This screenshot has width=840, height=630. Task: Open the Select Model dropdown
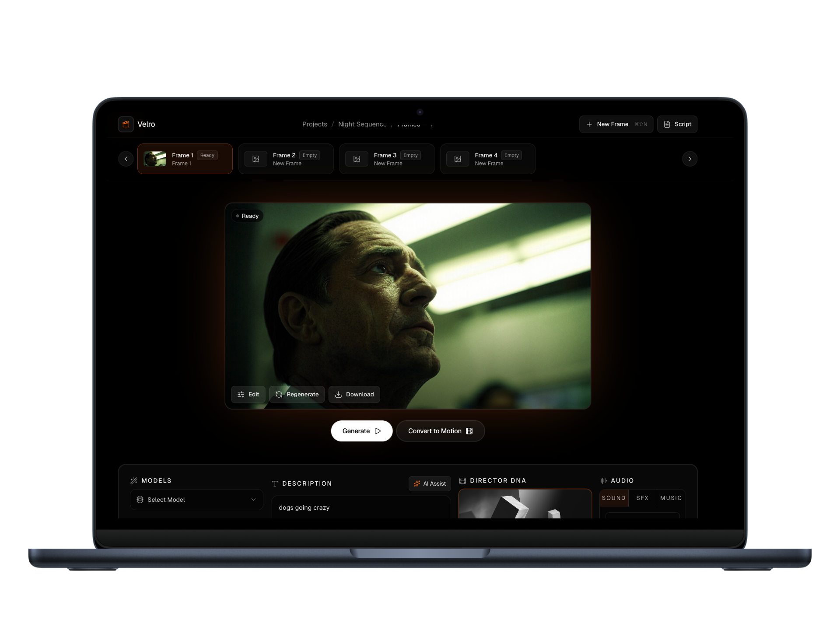coord(196,500)
